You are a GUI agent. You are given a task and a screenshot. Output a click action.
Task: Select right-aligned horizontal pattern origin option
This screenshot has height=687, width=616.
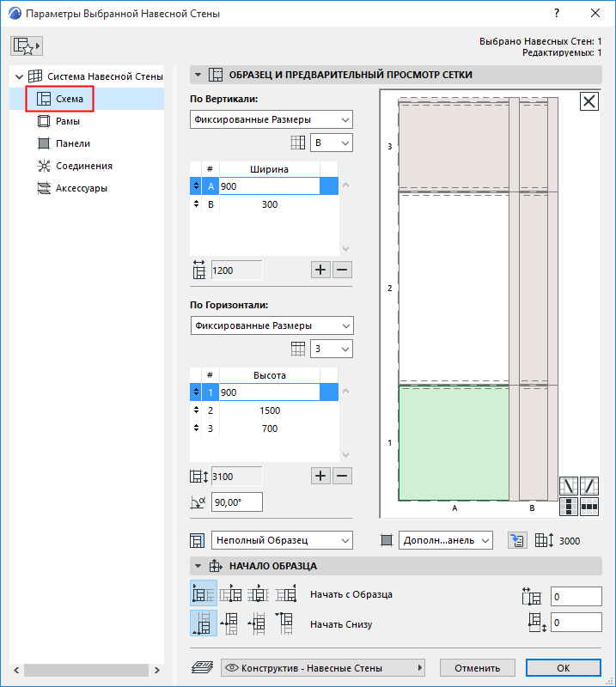(286, 593)
